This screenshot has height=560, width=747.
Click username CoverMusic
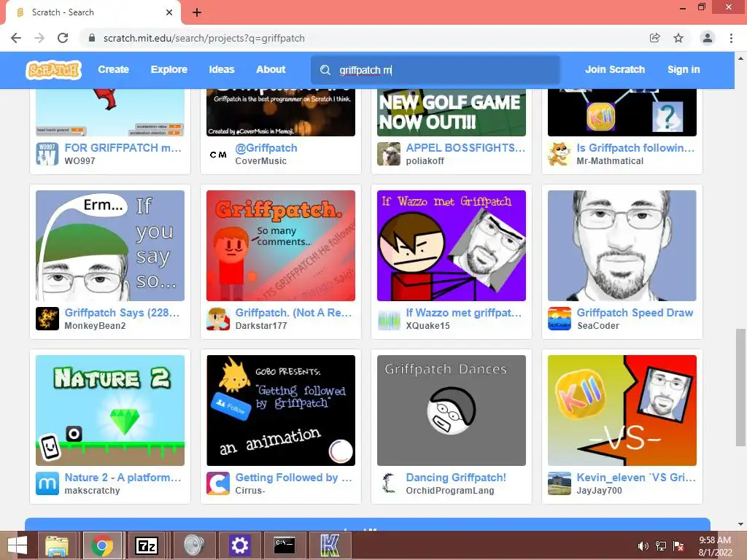[261, 161]
